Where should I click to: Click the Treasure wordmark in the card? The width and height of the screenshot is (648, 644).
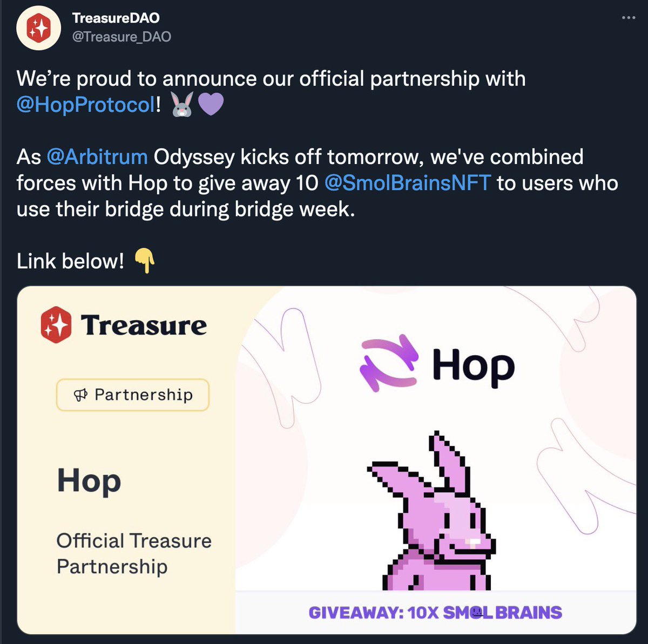pyautogui.click(x=144, y=325)
